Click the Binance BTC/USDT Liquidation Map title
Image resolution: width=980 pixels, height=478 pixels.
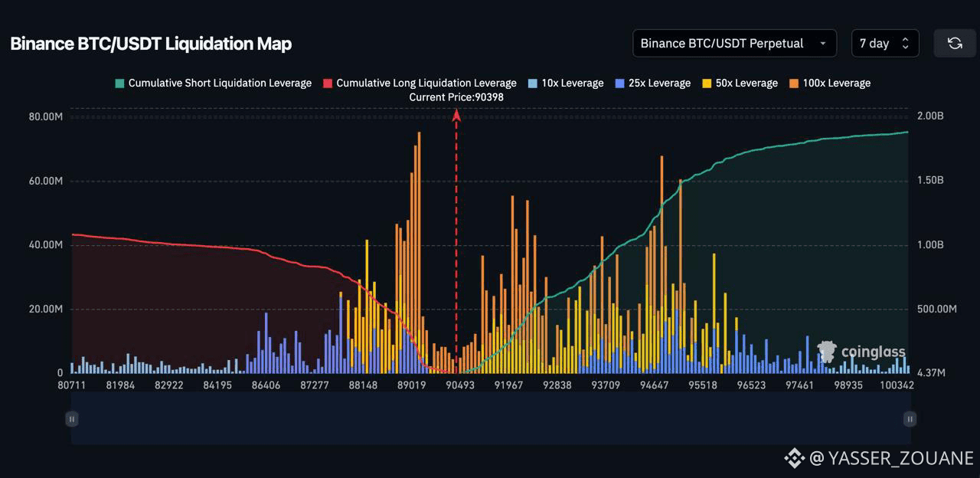[151, 44]
